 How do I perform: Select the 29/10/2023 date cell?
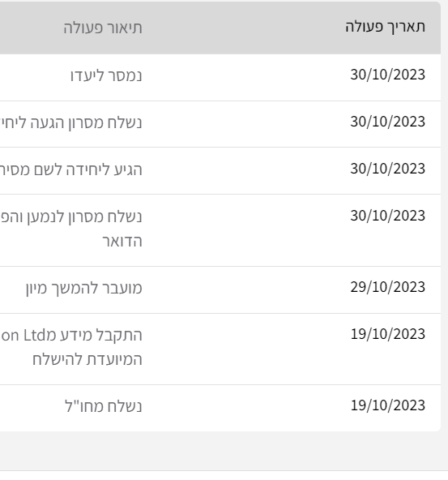click(x=388, y=287)
